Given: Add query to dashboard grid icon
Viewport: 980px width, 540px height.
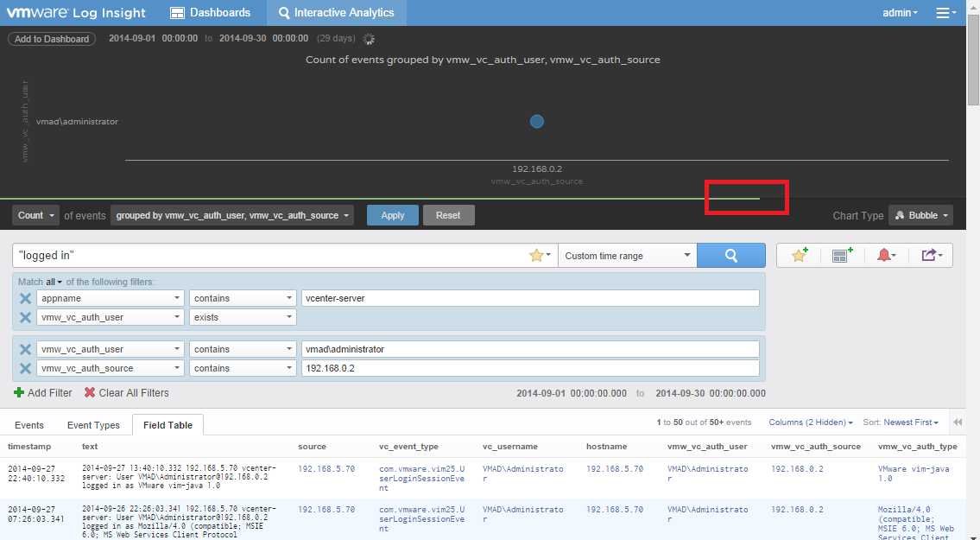Looking at the screenshot, I should click(842, 255).
